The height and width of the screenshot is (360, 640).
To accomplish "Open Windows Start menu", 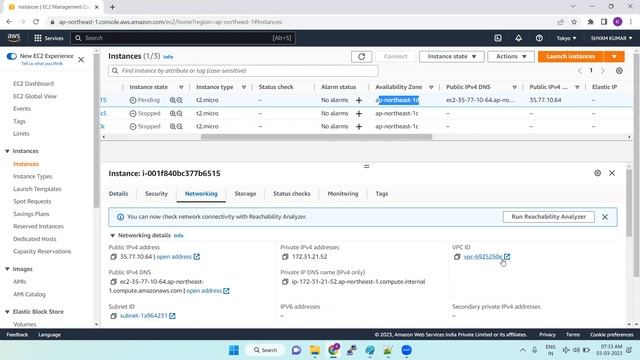I will 234,350.
